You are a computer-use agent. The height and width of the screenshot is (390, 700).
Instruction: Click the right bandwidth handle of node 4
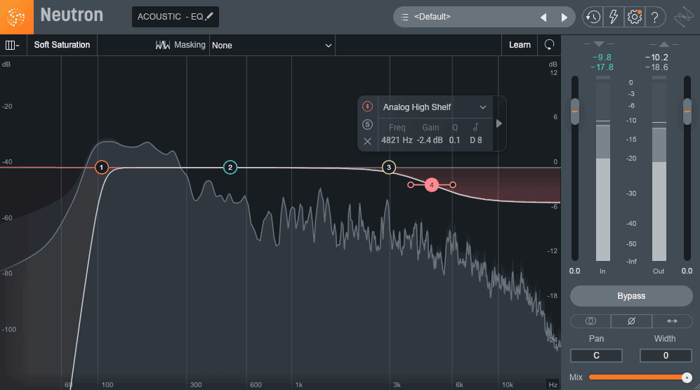tap(453, 185)
